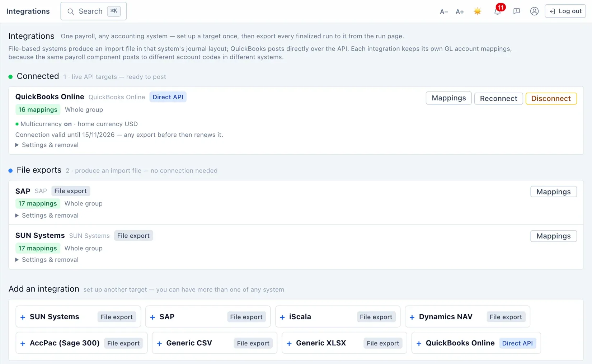Viewport: 592px width, 364px height.
Task: Expand SAP Settings & removal
Action: tap(47, 216)
